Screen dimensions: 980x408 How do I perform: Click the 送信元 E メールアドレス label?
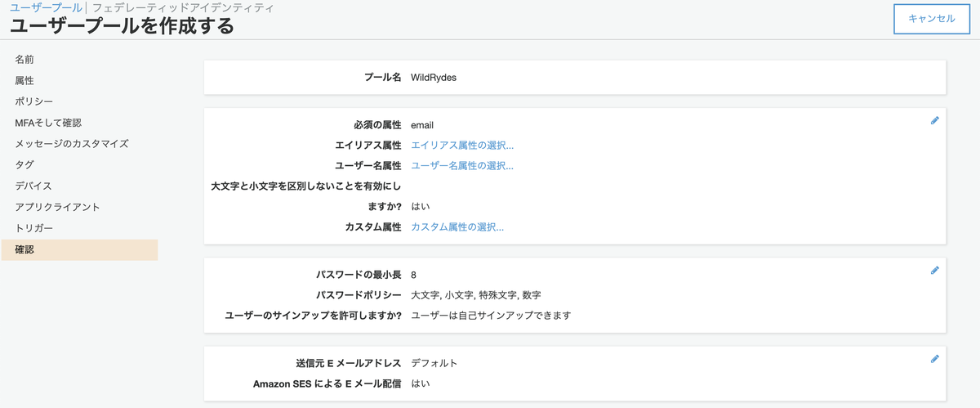pyautogui.click(x=349, y=363)
